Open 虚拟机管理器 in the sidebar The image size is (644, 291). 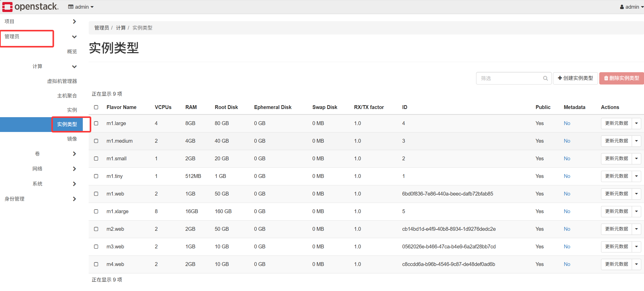pyautogui.click(x=62, y=81)
